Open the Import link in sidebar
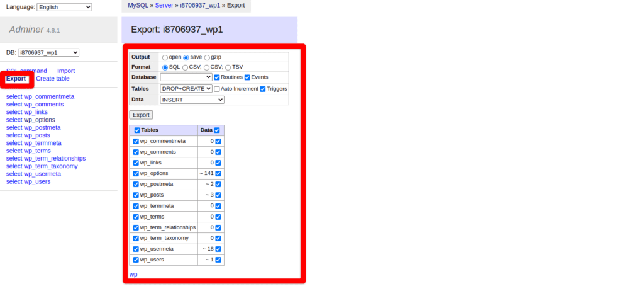 (x=66, y=71)
